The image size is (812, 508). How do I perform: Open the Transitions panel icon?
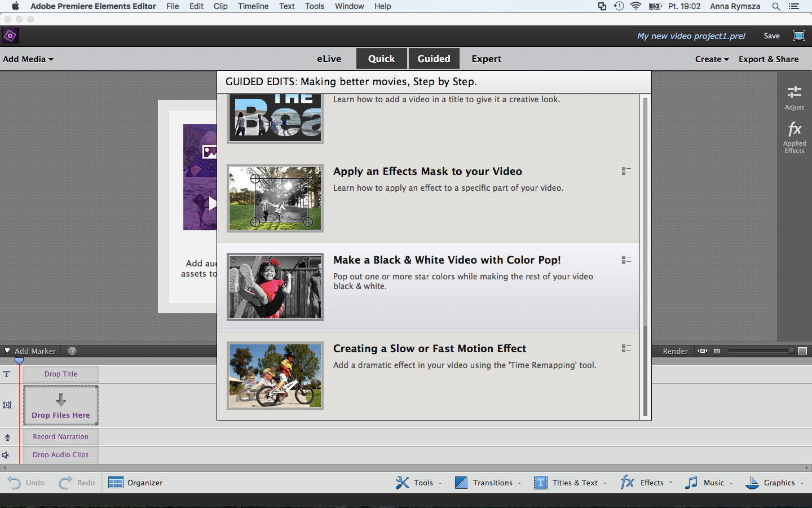(461, 483)
